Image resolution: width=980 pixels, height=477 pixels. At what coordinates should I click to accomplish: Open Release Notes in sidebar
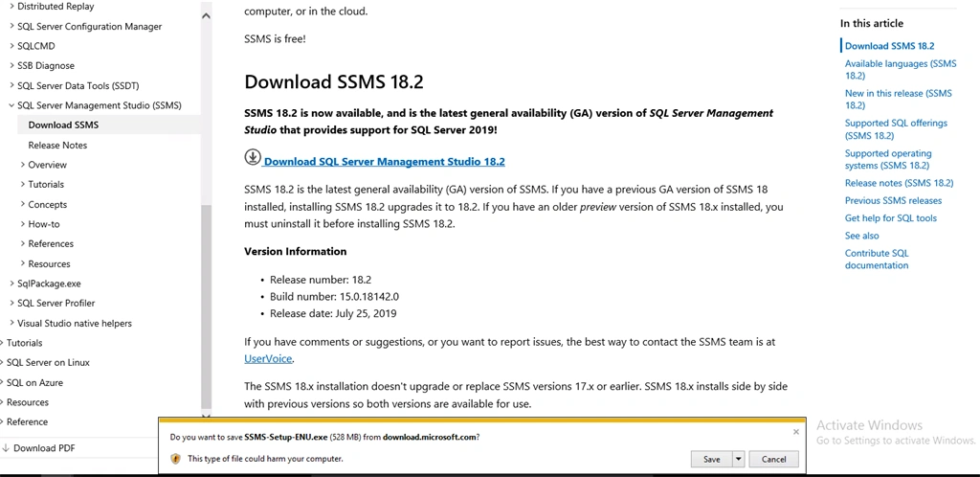(x=57, y=145)
